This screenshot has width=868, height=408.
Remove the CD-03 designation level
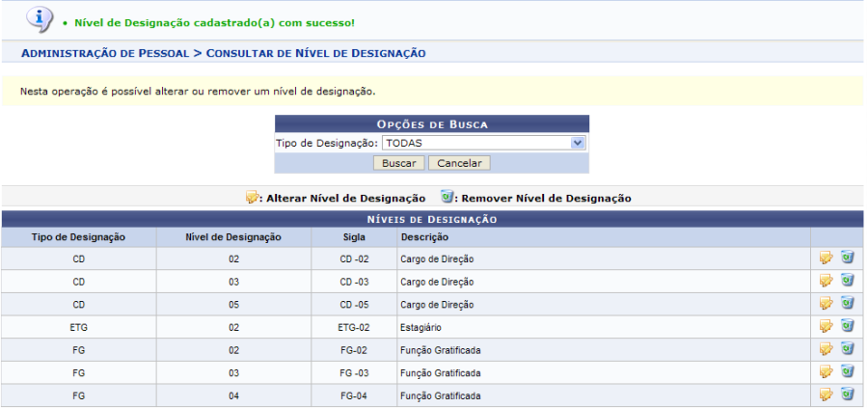(x=847, y=281)
